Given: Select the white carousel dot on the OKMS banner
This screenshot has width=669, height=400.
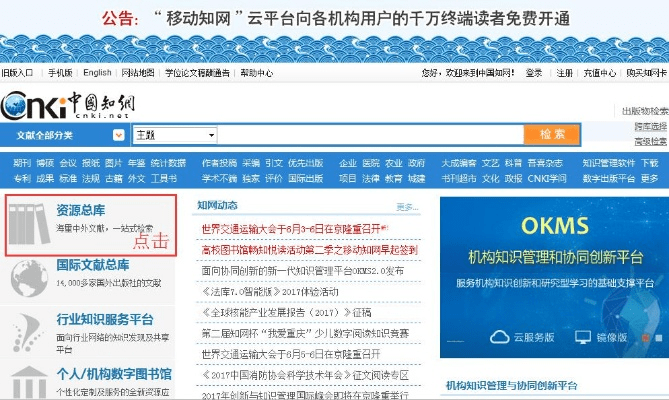Looking at the screenshot, I should click(659, 338).
